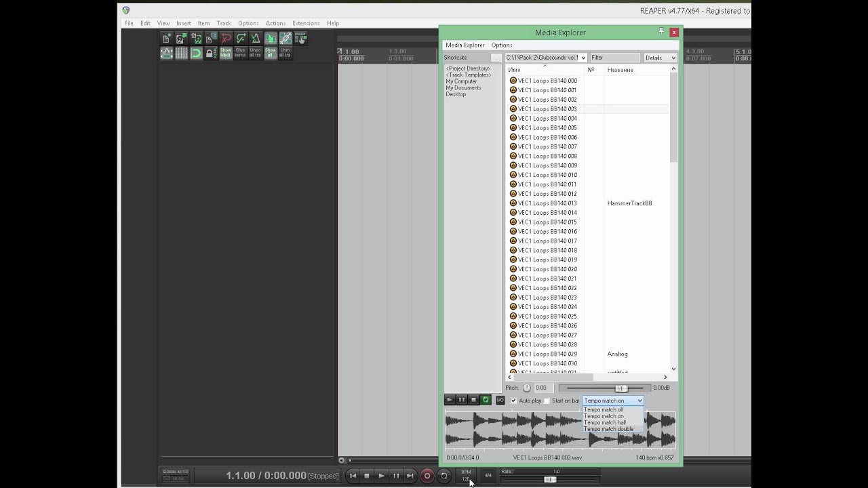868x488 pixels.
Task: Click main transport Stop button
Action: tap(367, 476)
